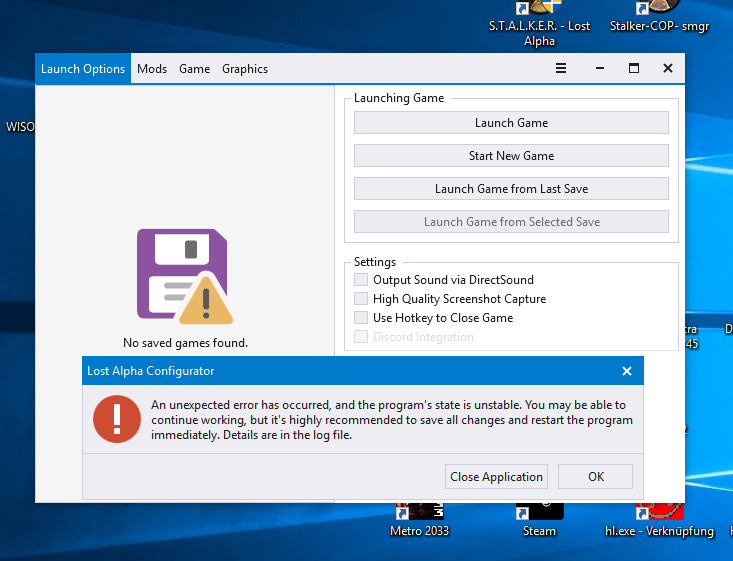Click Launch Game from Selected Save button
Screen dimensions: 733x561
[x=511, y=222]
